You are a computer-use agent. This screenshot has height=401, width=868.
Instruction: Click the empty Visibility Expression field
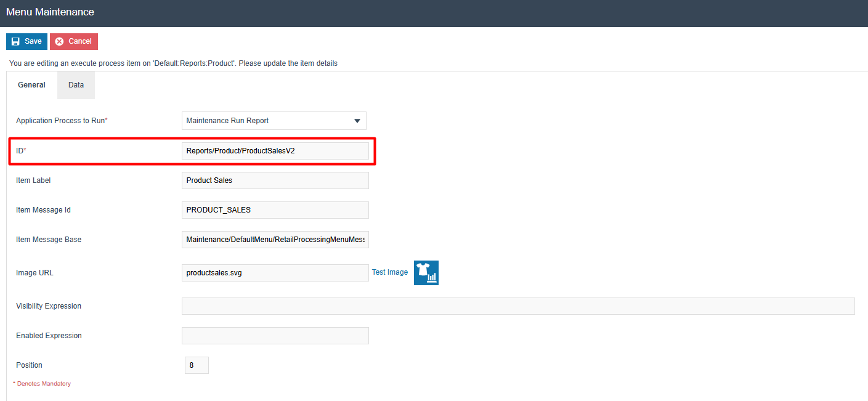[517, 306]
